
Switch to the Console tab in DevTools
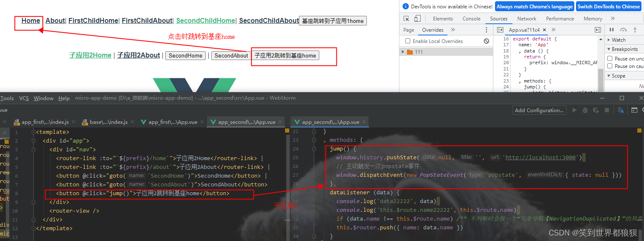click(x=471, y=19)
